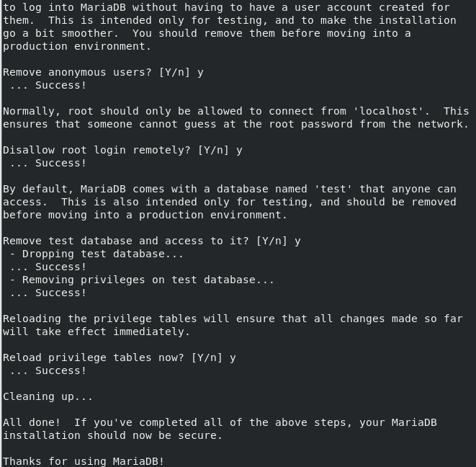
Task: Click the 'All done!' text
Action: (x=32, y=422)
